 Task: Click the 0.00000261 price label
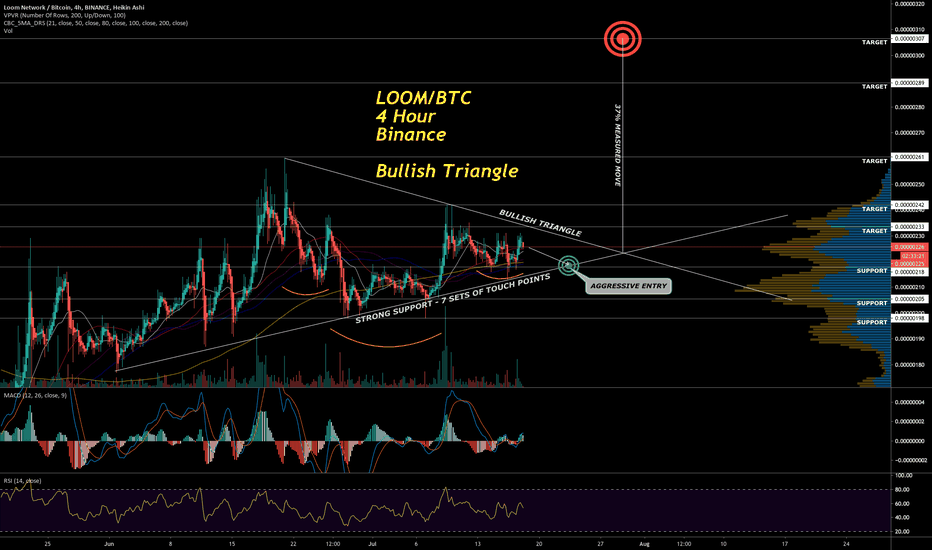pyautogui.click(x=909, y=157)
